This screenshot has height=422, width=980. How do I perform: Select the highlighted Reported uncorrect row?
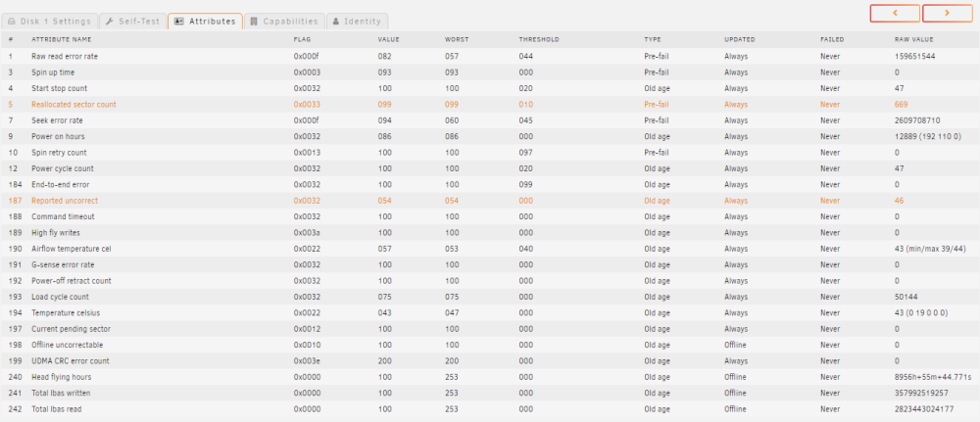pyautogui.click(x=490, y=201)
